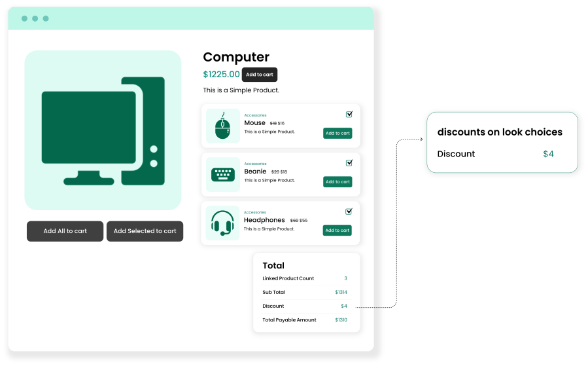
Task: Uncheck the Mouse product checkbox
Action: (349, 114)
